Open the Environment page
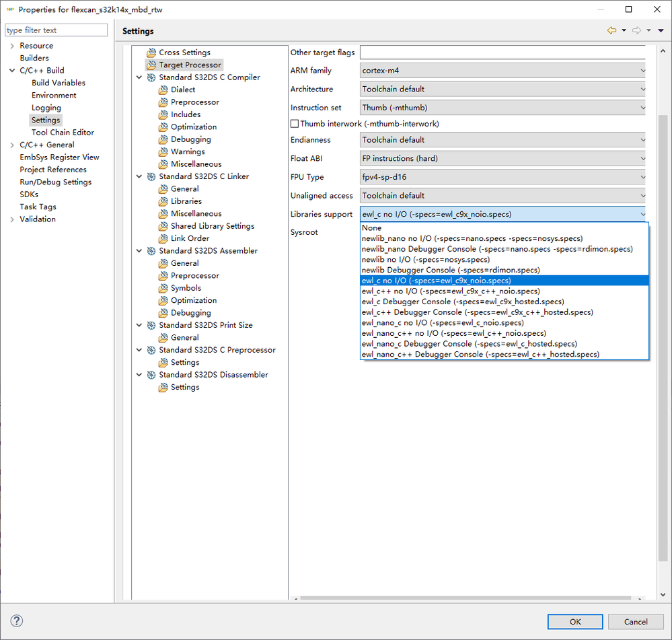This screenshot has width=672, height=640. (54, 95)
